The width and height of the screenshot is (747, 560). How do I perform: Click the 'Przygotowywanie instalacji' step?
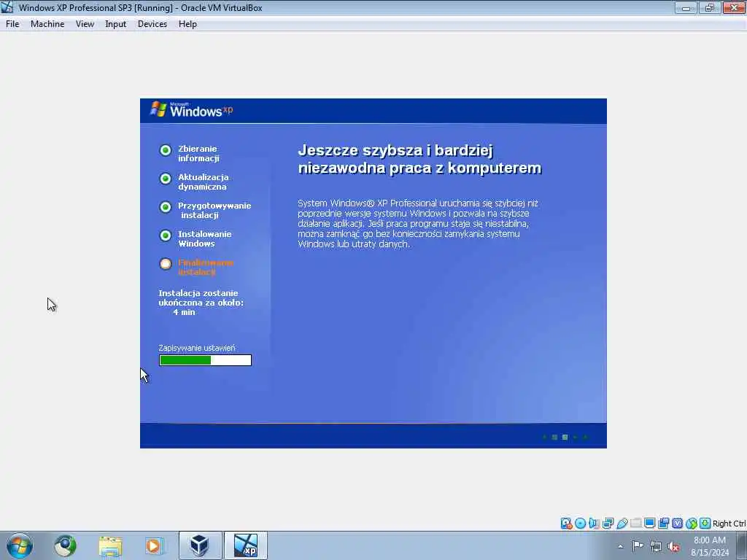pyautogui.click(x=214, y=211)
